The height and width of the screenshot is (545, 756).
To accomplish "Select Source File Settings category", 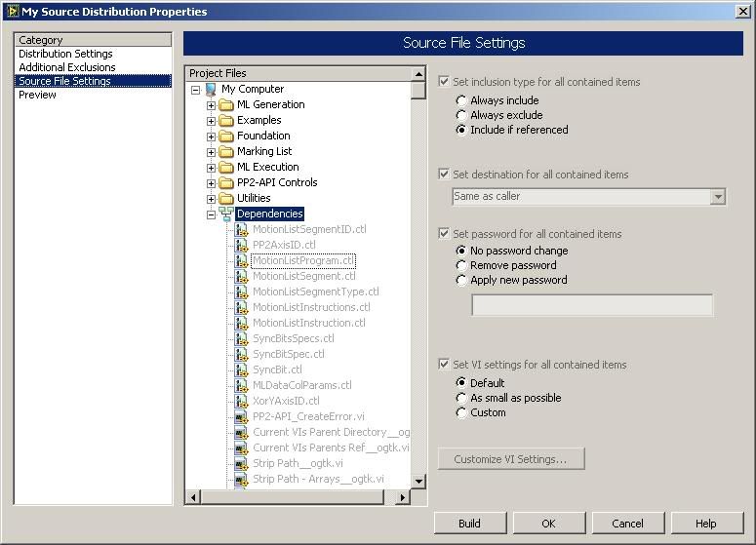I will tap(93, 81).
